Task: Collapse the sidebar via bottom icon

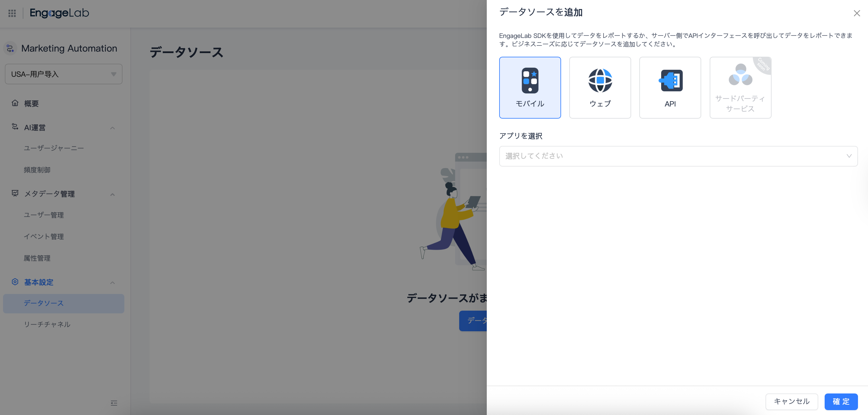Action: (x=114, y=403)
